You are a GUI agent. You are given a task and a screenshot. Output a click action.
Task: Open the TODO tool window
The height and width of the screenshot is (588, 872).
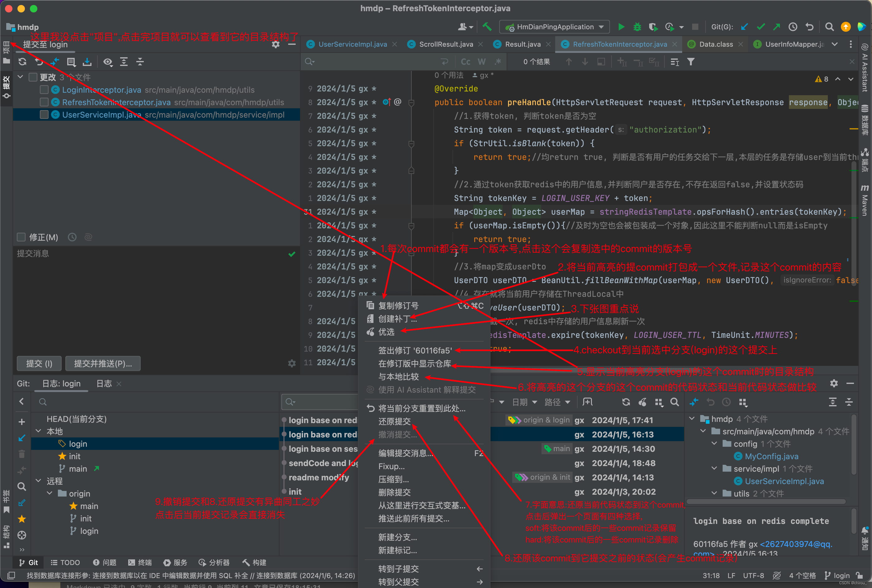point(65,562)
